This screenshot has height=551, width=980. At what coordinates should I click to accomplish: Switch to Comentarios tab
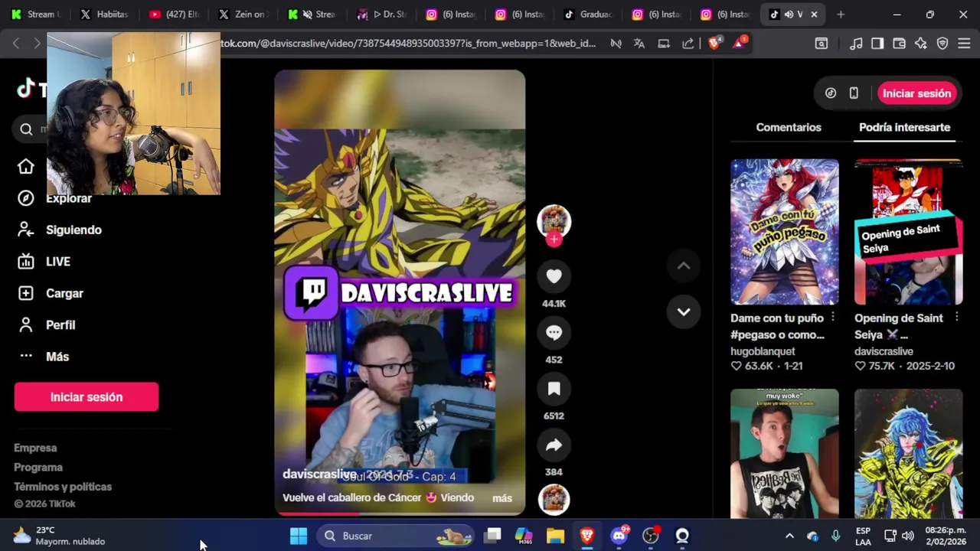tap(788, 127)
